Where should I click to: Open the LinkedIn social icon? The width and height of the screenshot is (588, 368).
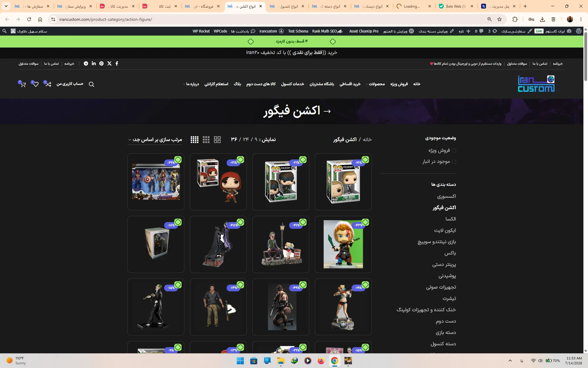pyautogui.click(x=94, y=63)
